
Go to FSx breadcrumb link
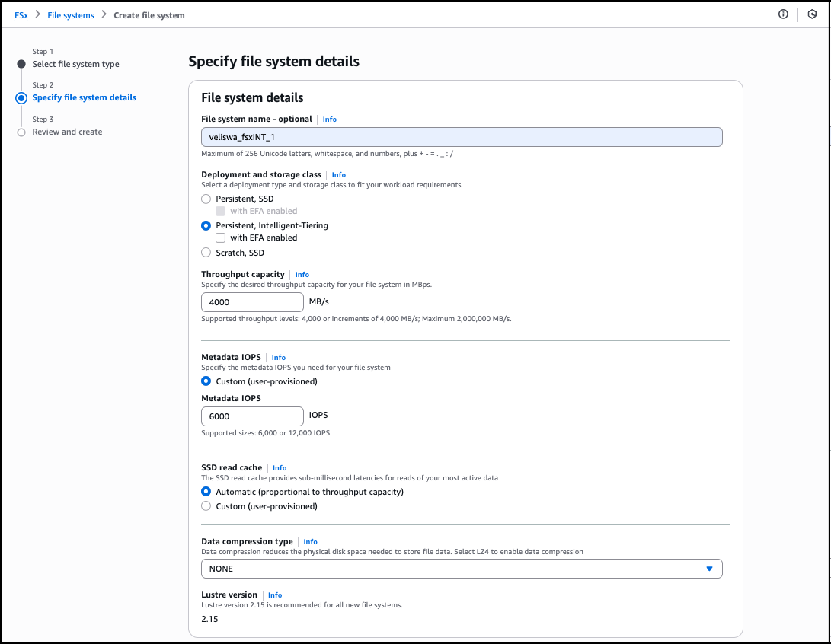(21, 15)
